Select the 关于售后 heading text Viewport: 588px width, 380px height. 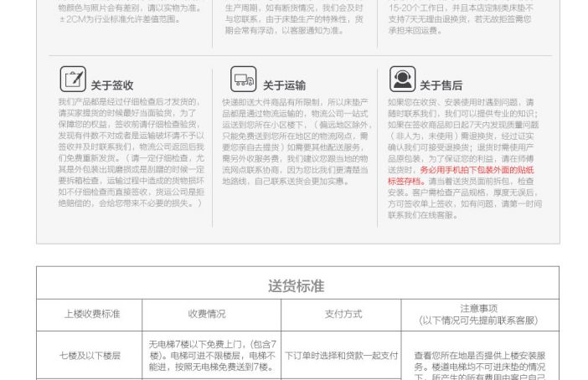[441, 85]
